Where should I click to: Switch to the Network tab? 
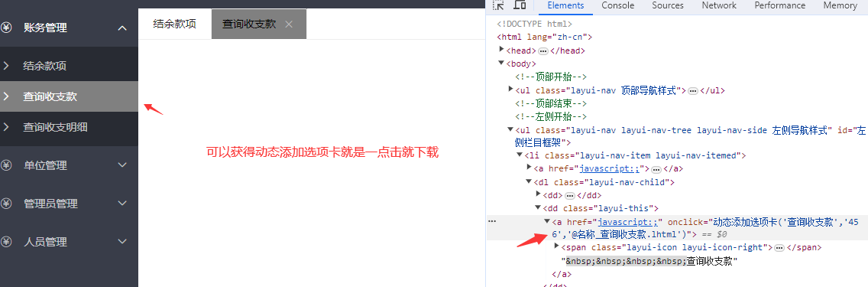click(719, 5)
